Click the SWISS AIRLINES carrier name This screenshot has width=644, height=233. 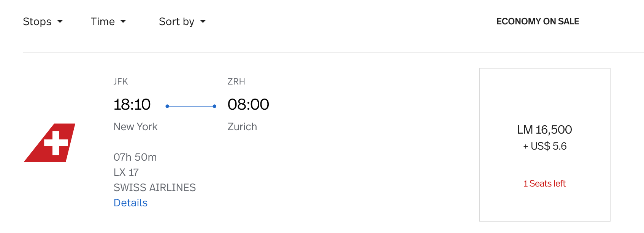tap(155, 188)
